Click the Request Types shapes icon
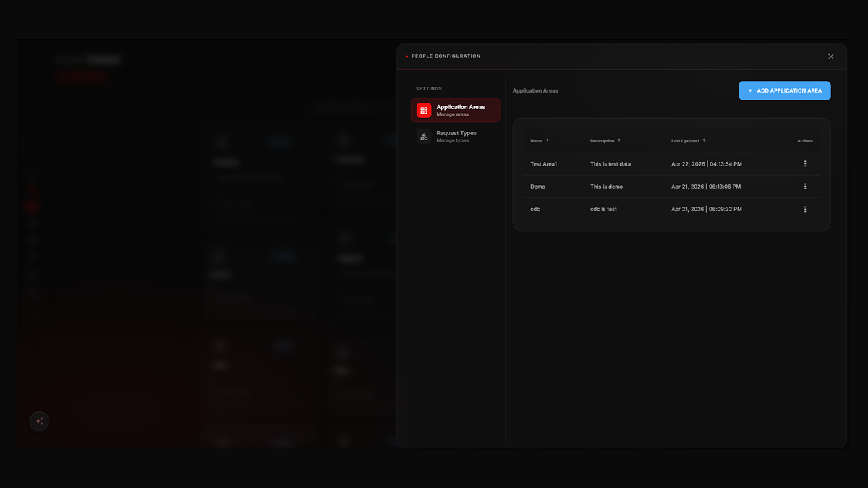 point(424,137)
